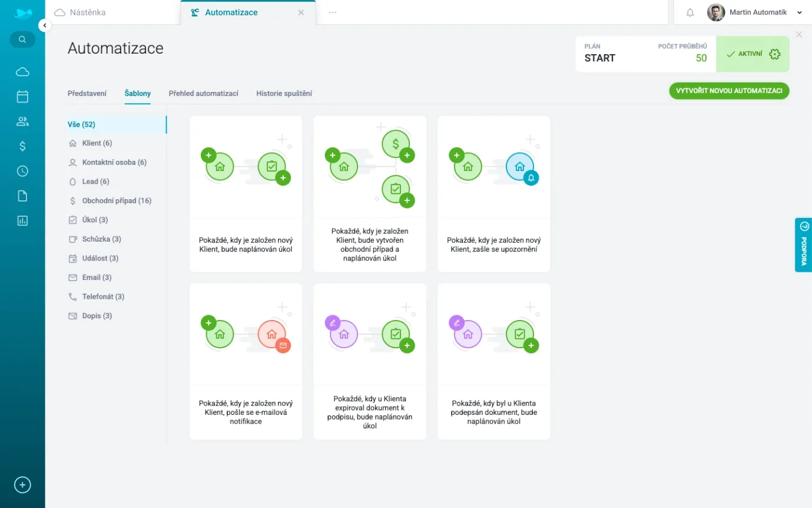This screenshot has width=812, height=508.
Task: Open the calendar icon in sidebar
Action: click(x=22, y=97)
